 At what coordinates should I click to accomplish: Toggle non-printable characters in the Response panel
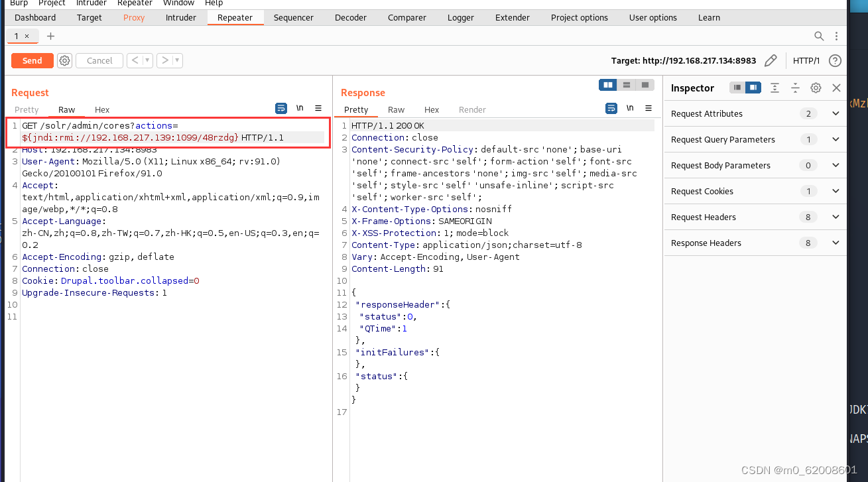(x=630, y=107)
